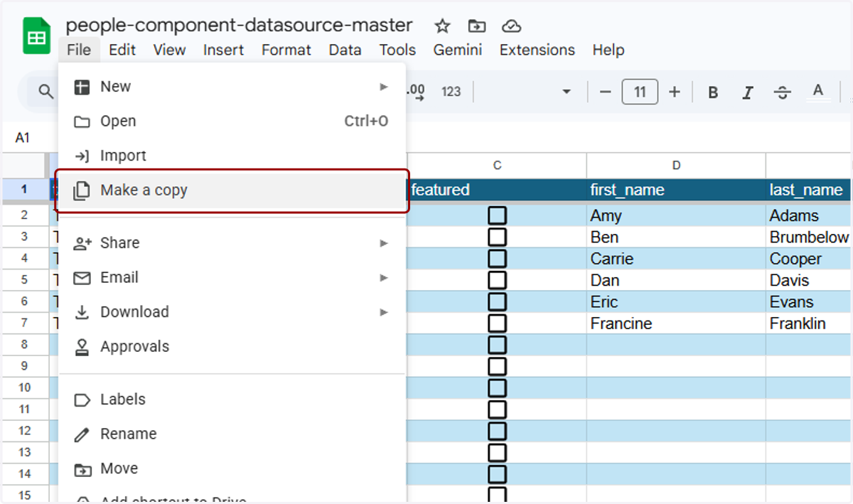Screen dimensions: 853x504
Task: Toggle the featured checkbox in row 12
Action: click(498, 431)
